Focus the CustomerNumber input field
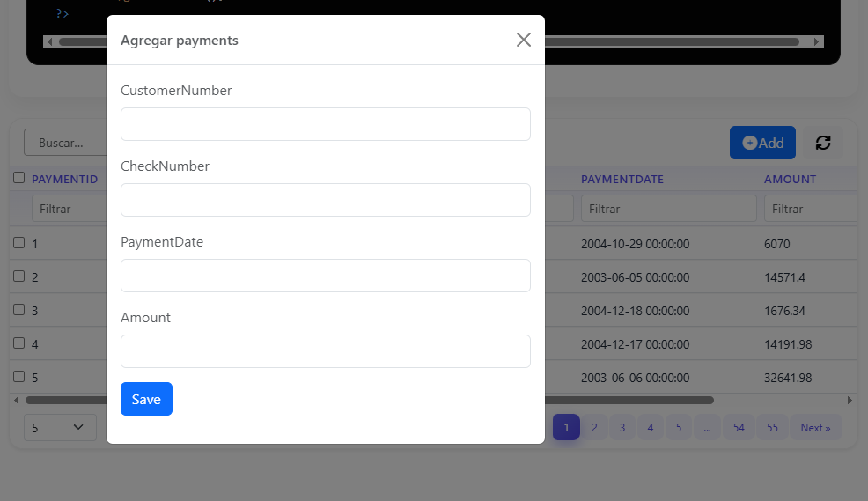Image resolution: width=868 pixels, height=501 pixels. (x=326, y=124)
